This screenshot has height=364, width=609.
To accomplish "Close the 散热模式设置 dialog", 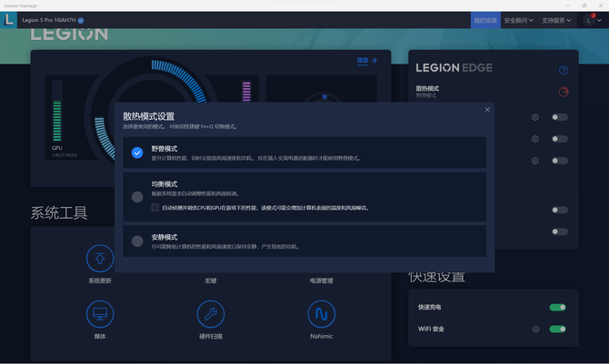I will tap(487, 110).
